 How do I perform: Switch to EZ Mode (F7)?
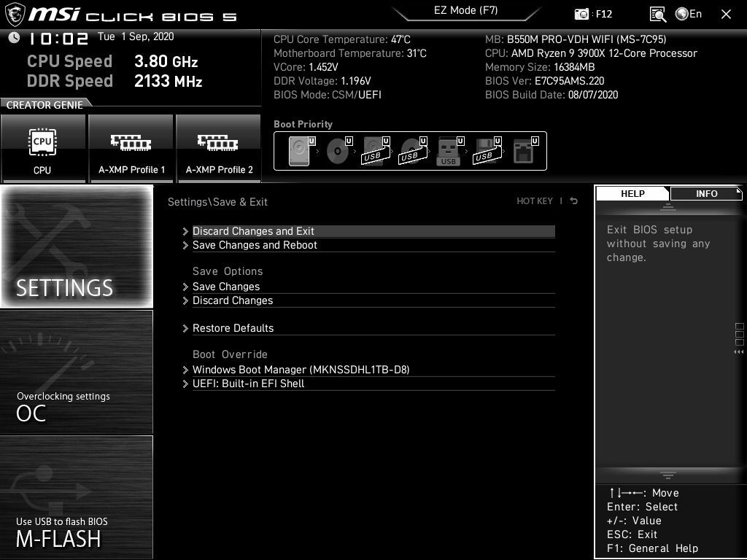coord(466,10)
